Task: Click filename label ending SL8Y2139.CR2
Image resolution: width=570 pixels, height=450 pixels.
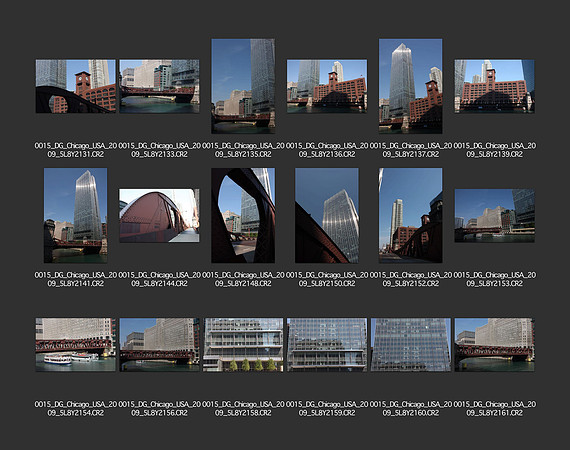Action: point(494,150)
